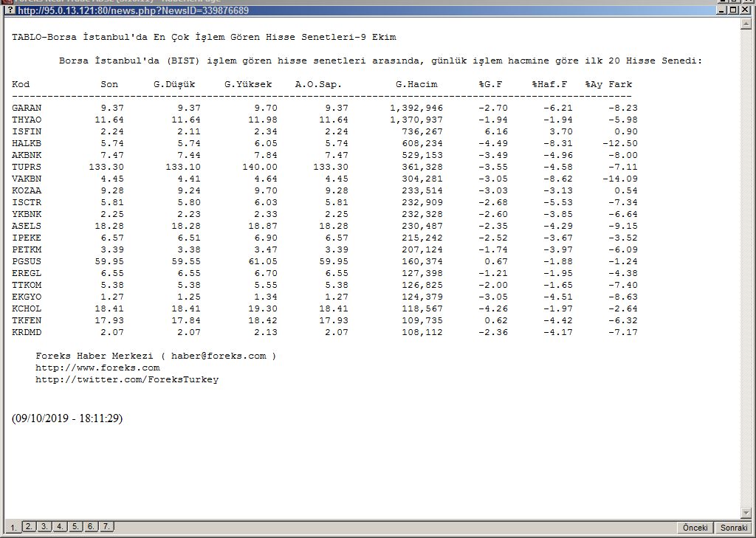Select the ISFIN stock code
756x538 pixels.
27,131
